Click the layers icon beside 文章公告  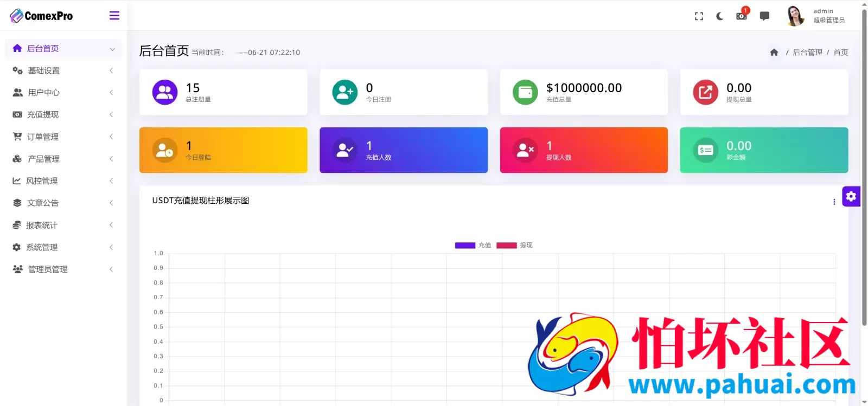pos(17,203)
